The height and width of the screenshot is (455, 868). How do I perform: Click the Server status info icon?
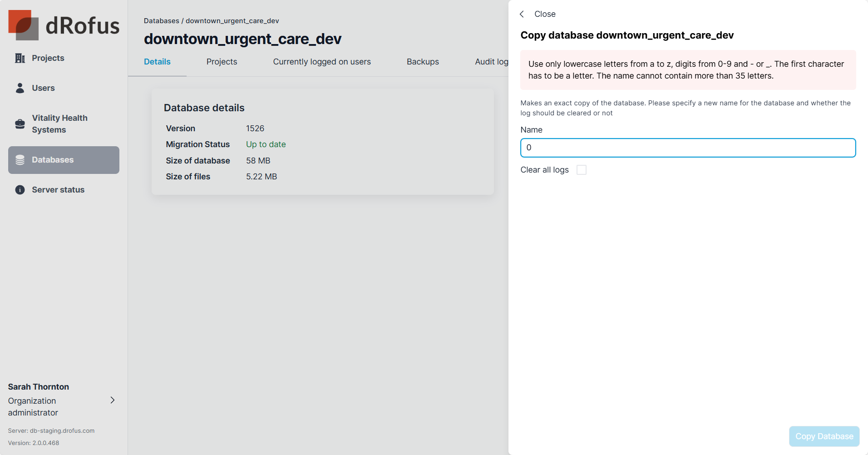tap(20, 190)
